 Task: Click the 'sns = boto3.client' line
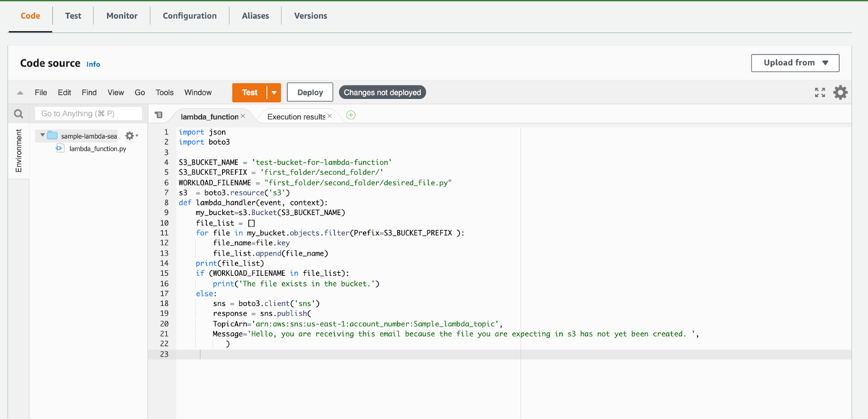pos(265,303)
